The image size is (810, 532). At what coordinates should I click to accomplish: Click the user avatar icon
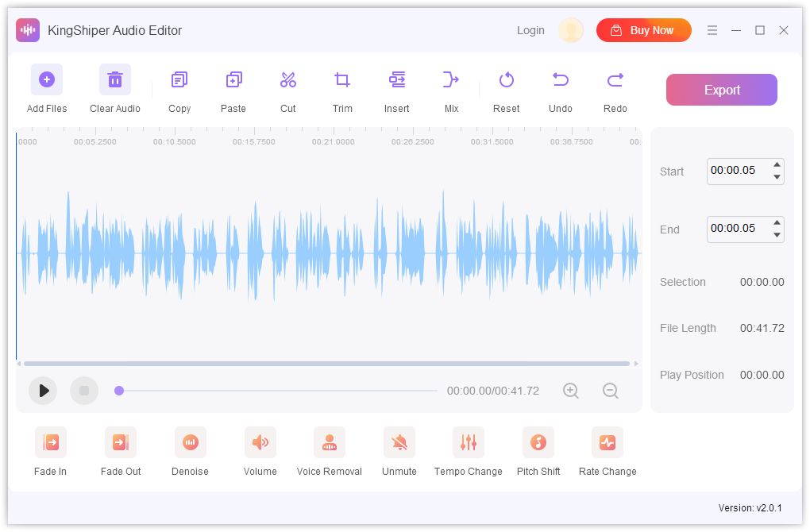point(571,30)
